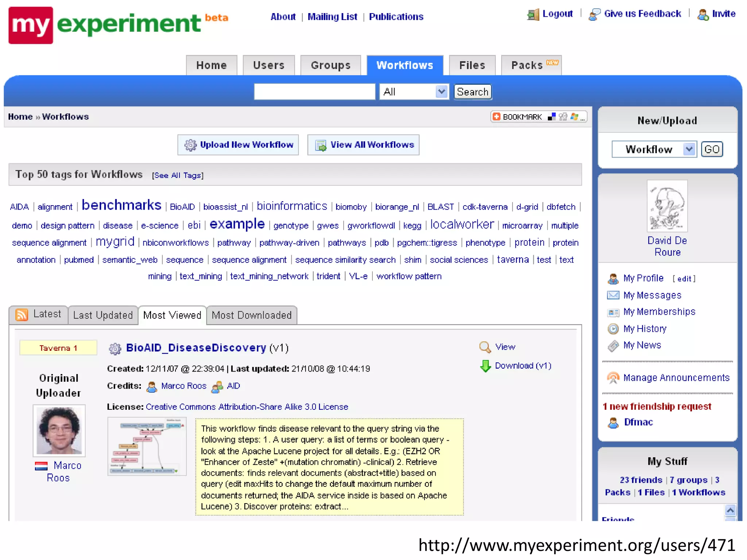Click the GO button
Image resolution: width=747 pixels, height=560 pixels.
click(x=712, y=149)
